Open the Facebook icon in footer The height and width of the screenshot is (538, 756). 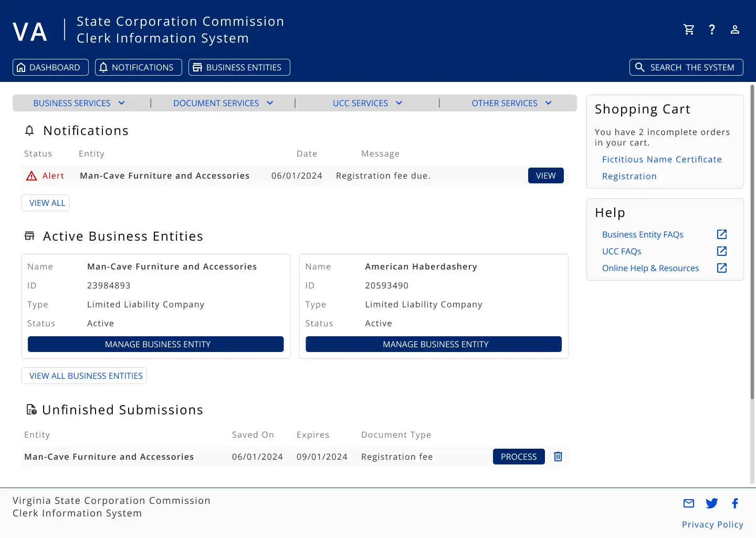point(735,503)
